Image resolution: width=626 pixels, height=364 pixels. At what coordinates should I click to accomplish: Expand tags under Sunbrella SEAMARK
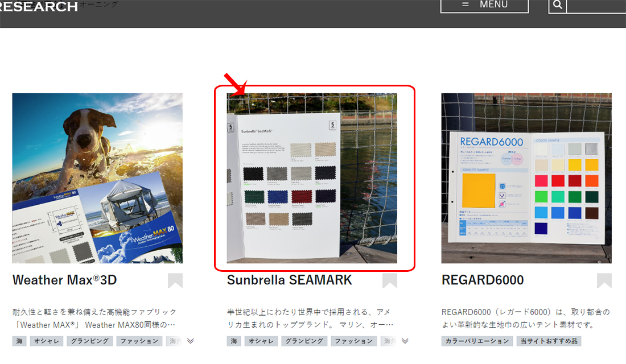[x=405, y=341]
